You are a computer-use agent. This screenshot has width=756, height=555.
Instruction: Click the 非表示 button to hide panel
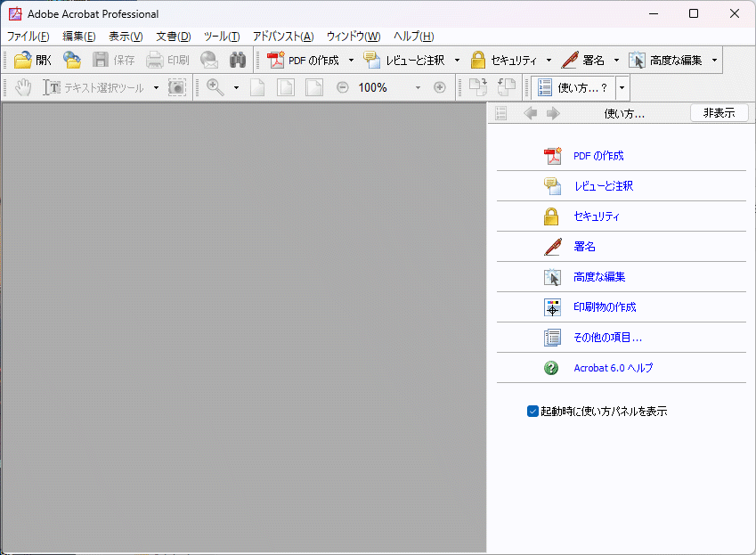coord(719,113)
